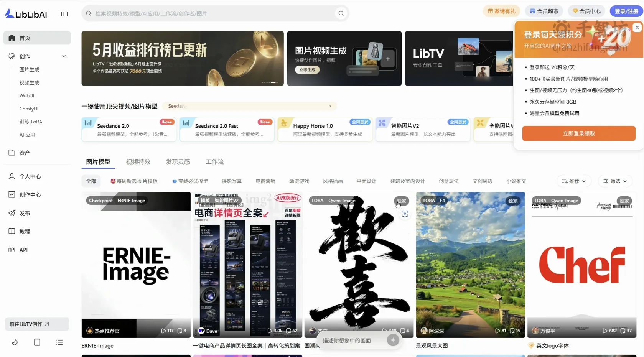The width and height of the screenshot is (644, 357).
Task: Click the 万俊平 author avatar
Action: 535,331
